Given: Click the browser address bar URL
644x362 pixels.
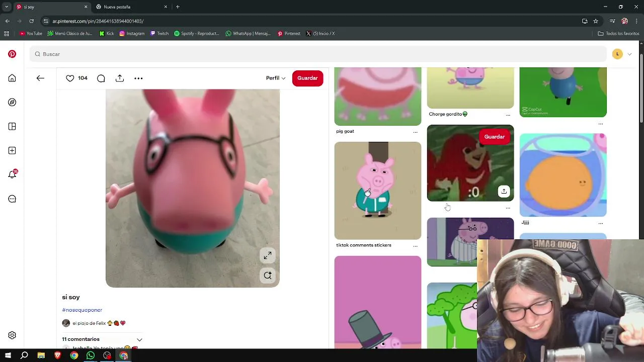Looking at the screenshot, I should [98, 21].
